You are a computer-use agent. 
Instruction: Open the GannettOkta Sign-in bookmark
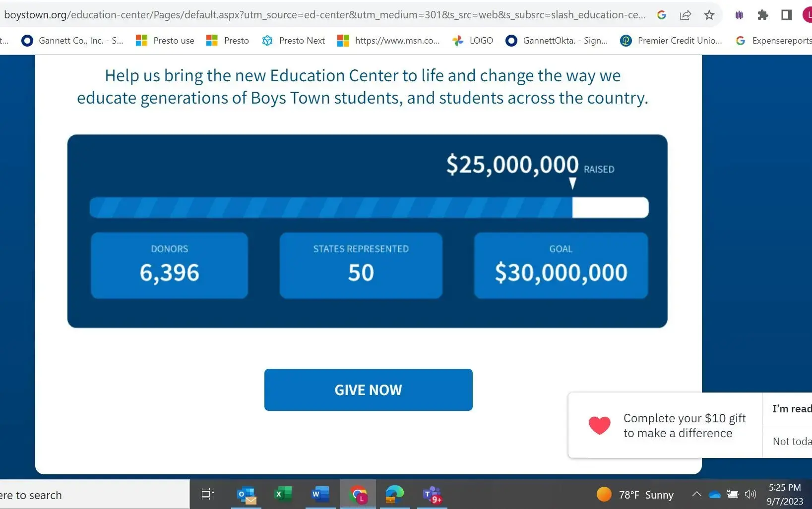tap(557, 41)
